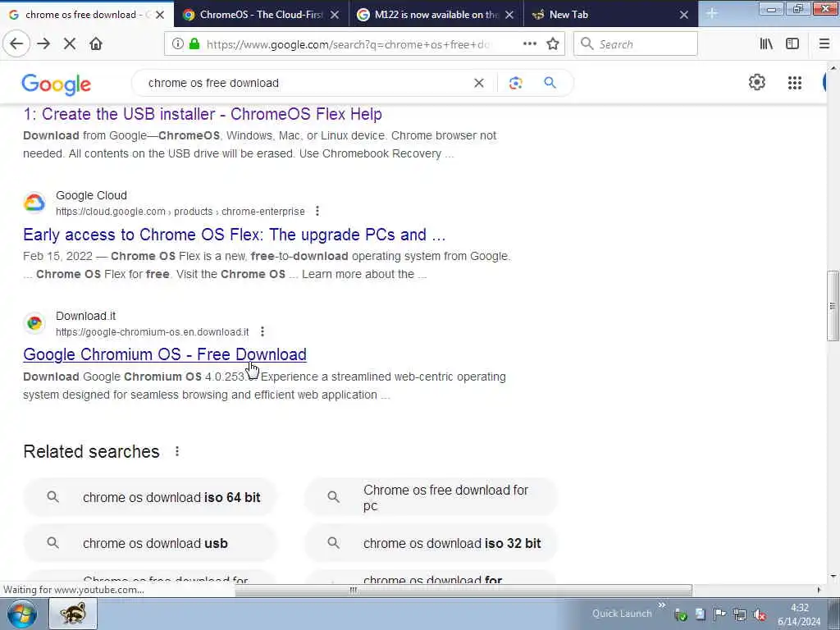Click the scroll right arrow
Image resolution: width=840 pixels, height=630 pixels.
(x=819, y=590)
